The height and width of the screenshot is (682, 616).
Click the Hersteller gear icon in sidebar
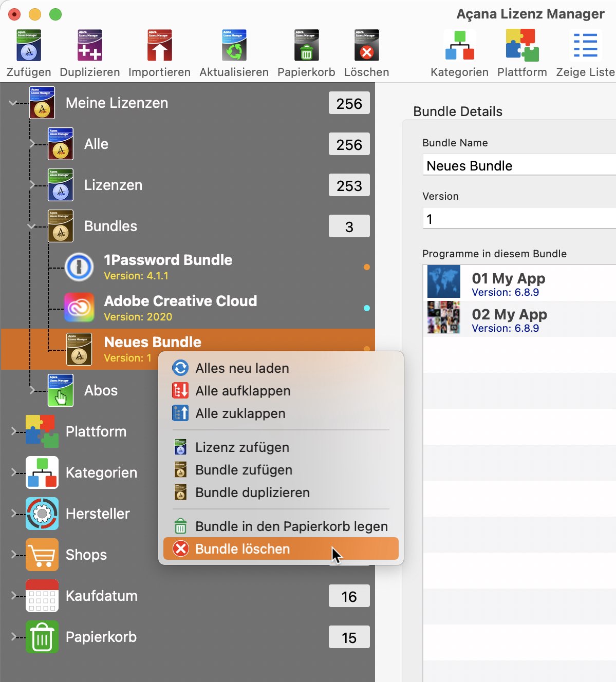tap(42, 514)
